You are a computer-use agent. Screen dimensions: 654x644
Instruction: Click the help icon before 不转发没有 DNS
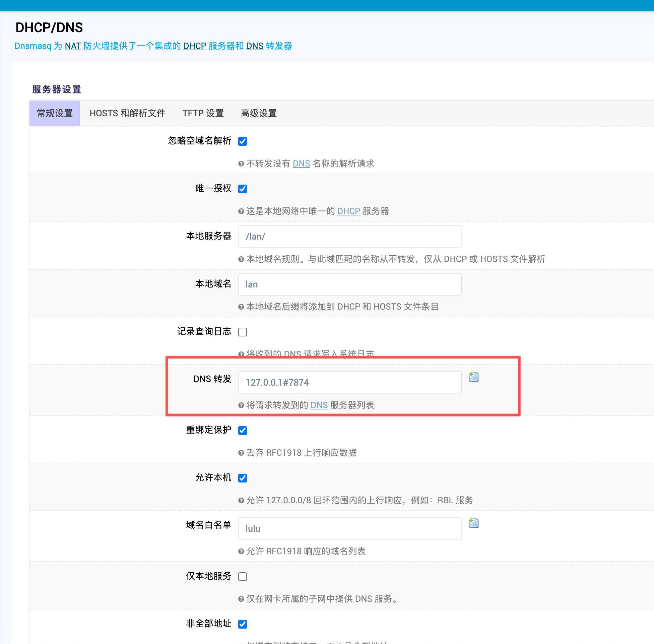pyautogui.click(x=241, y=164)
